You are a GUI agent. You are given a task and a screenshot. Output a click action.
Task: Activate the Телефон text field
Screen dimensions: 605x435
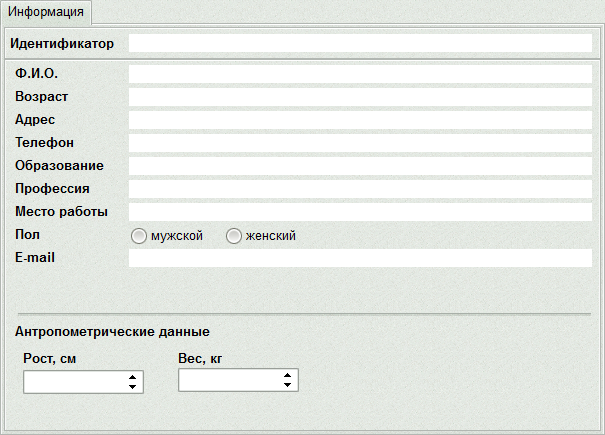point(360,143)
